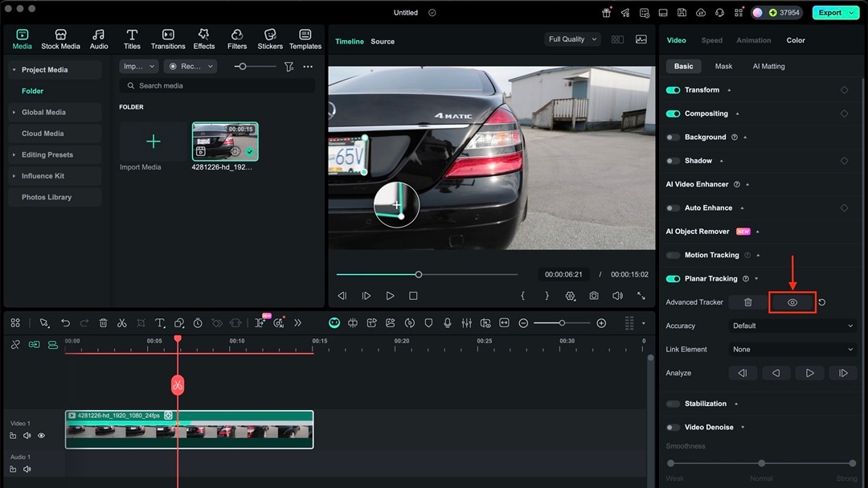This screenshot has height=488, width=868.
Task: Take a snapshot with camera icon
Action: [x=593, y=296]
